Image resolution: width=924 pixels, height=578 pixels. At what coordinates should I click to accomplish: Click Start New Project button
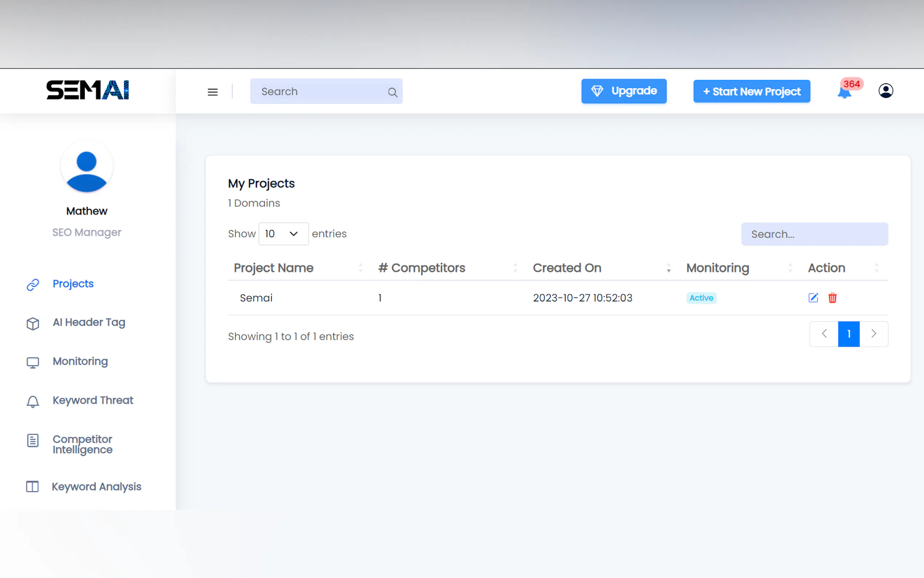(x=751, y=91)
